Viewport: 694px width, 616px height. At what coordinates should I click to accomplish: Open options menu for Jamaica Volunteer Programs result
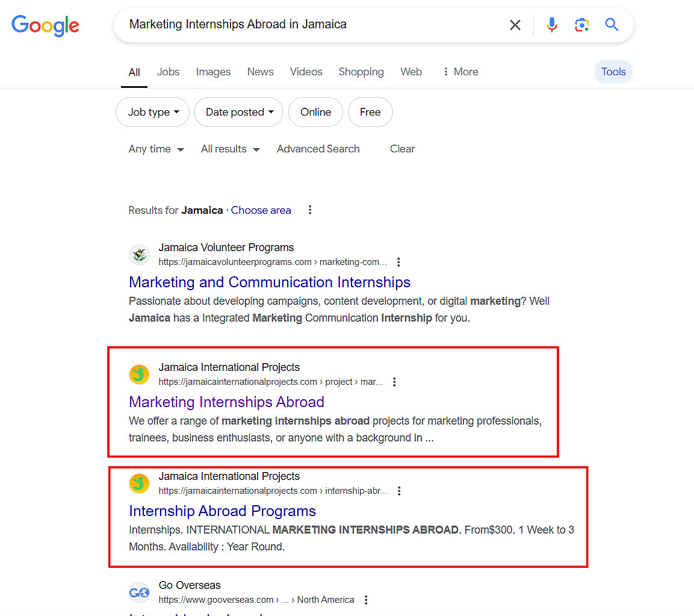pos(399,262)
